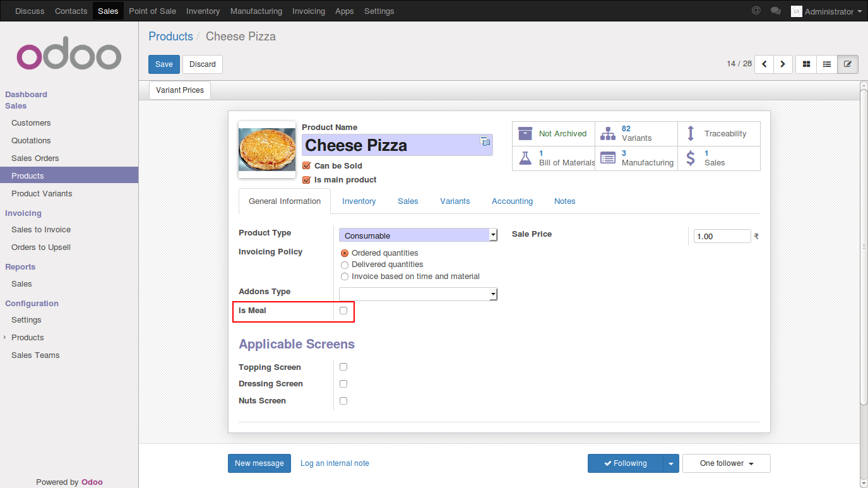Click the Discard button
This screenshot has height=488, width=868.
click(x=203, y=64)
